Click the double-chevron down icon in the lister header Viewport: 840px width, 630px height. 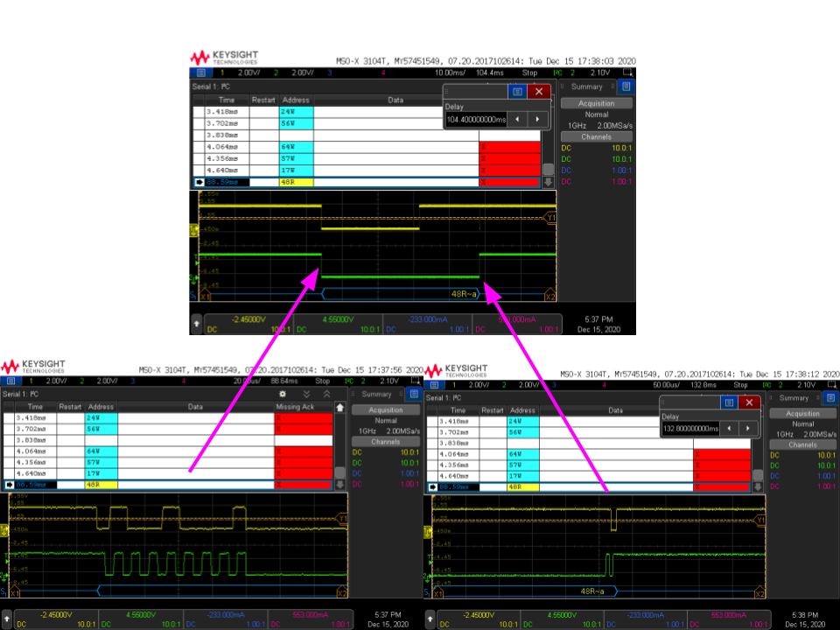(x=306, y=394)
